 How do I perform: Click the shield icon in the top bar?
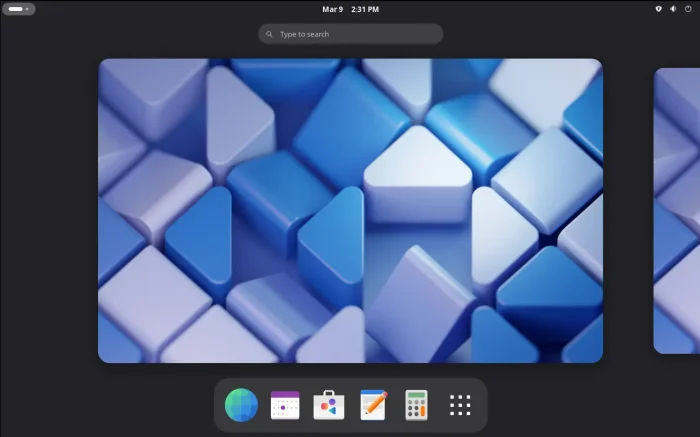click(x=658, y=9)
